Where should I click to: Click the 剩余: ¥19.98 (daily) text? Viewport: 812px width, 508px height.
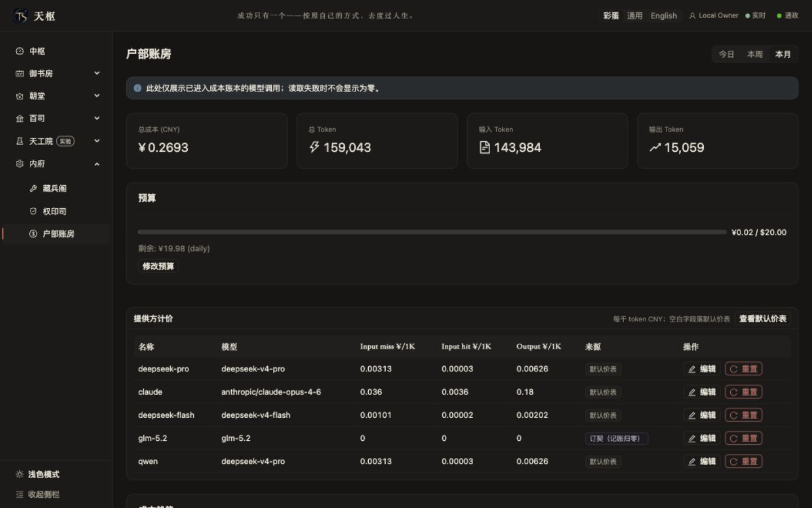[x=174, y=248]
